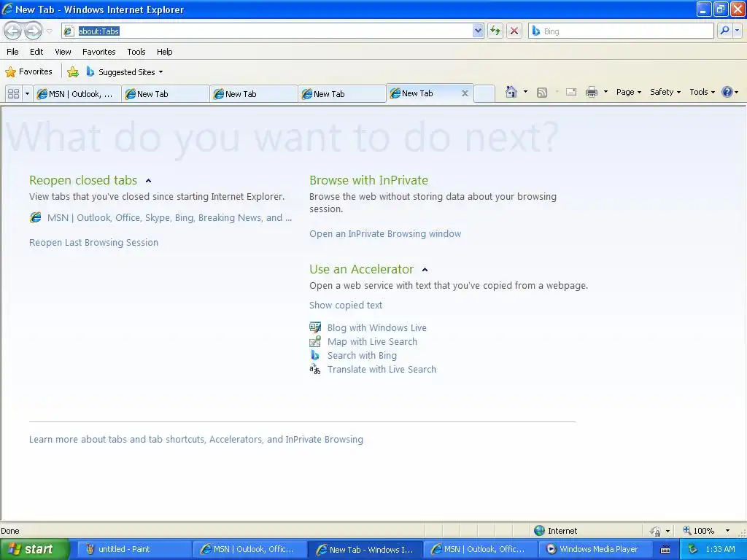Expand the address bar history dropdown
The image size is (747, 560).
click(478, 31)
